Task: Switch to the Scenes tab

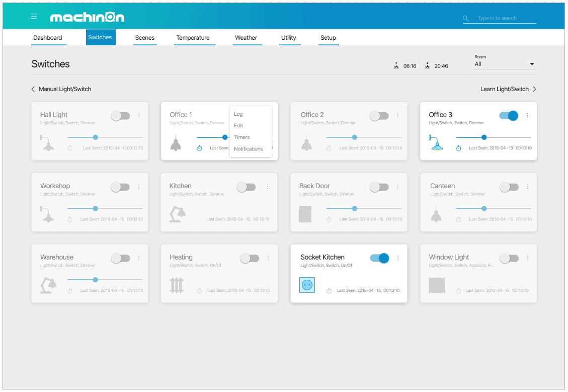Action: (x=145, y=38)
